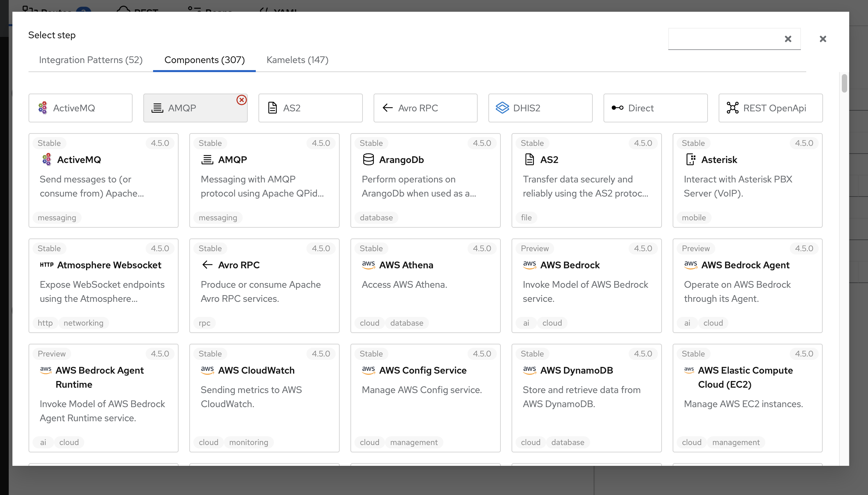Click the ActiveMQ logo in the quick chip

point(43,108)
